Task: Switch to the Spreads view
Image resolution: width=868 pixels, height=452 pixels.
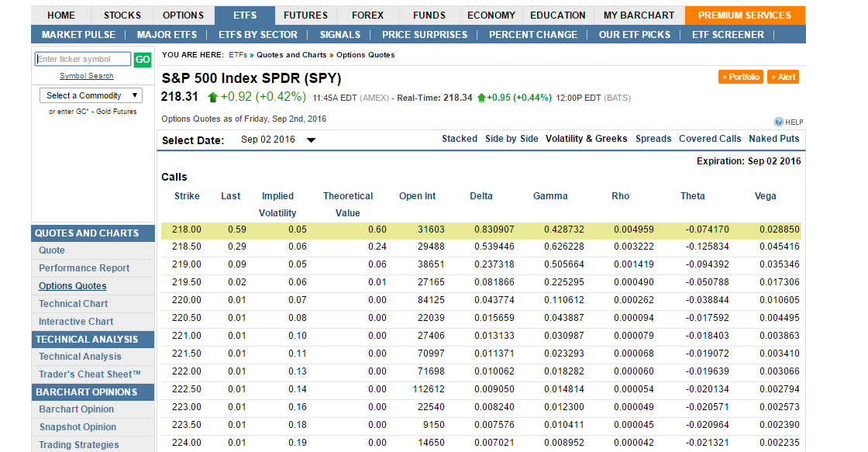Action: point(653,139)
